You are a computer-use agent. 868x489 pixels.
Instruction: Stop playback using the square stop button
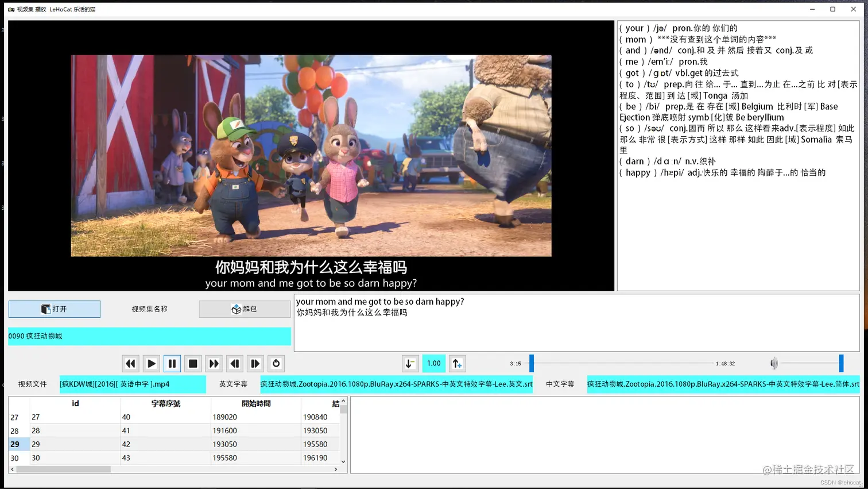[193, 363]
